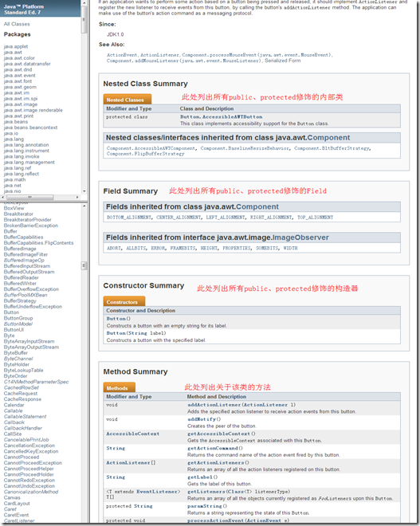Open Component link in Nested classes heading
This screenshot has width=420, height=526.
pos(328,138)
